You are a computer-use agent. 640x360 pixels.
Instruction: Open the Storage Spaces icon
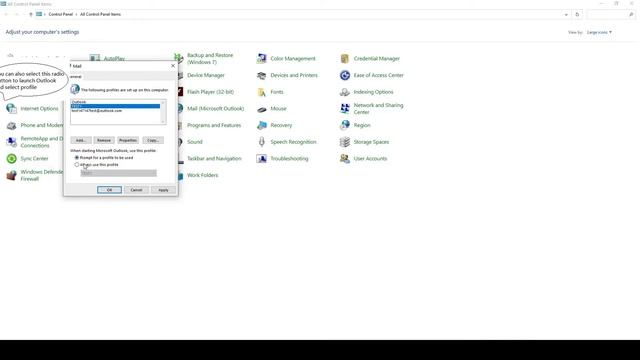tap(345, 142)
